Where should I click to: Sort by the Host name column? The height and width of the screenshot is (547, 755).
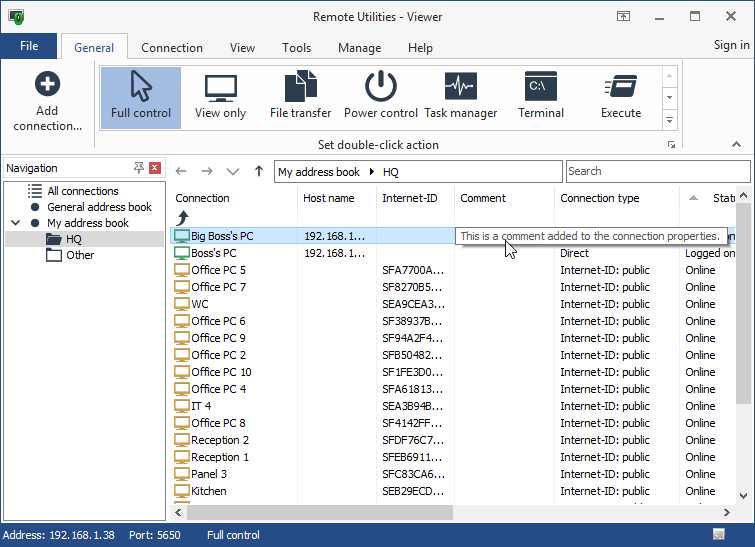[x=337, y=198]
